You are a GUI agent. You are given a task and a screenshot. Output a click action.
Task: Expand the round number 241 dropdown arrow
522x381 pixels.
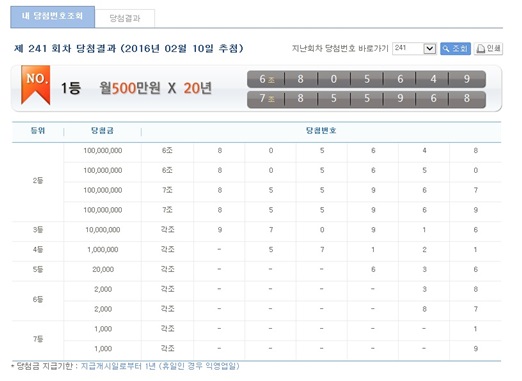click(430, 49)
